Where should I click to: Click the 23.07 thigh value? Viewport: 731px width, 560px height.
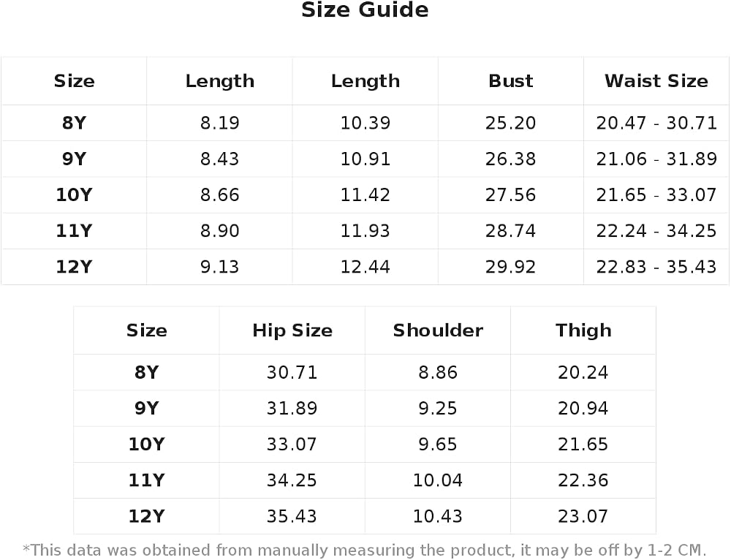pyautogui.click(x=583, y=515)
